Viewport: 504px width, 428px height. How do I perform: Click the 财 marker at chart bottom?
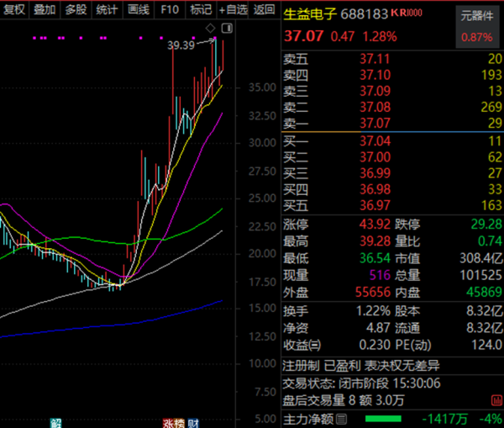point(192,422)
